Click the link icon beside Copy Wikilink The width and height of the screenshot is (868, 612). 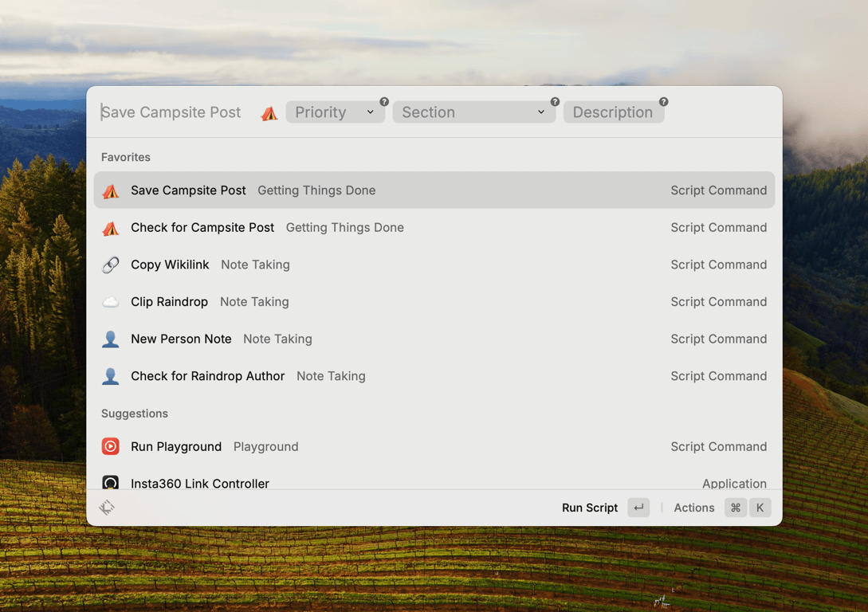click(x=111, y=265)
